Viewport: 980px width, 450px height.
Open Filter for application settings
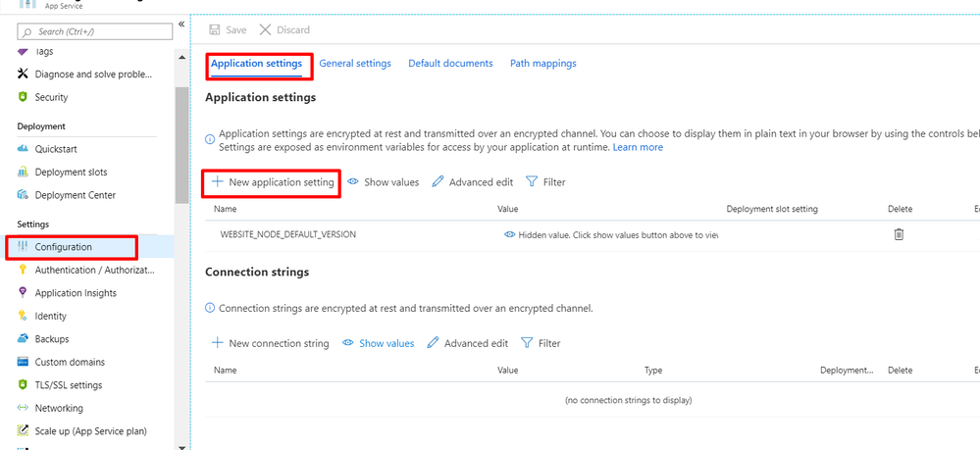[546, 182]
